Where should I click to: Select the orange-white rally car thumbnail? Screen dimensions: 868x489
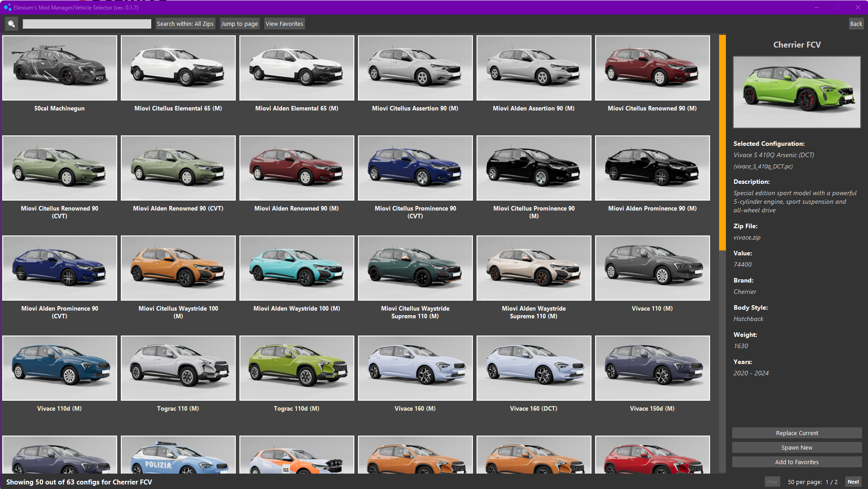[297, 455]
